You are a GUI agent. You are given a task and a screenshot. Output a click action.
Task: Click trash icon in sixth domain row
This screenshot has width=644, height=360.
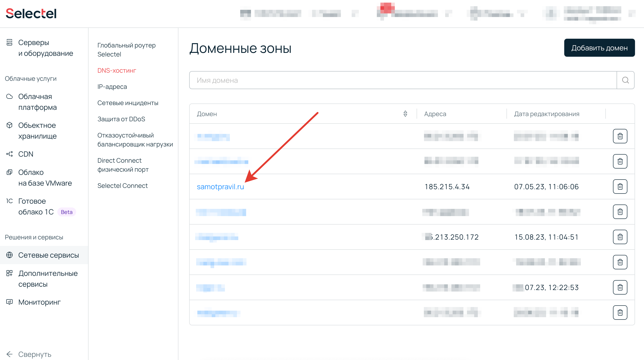[x=620, y=262]
